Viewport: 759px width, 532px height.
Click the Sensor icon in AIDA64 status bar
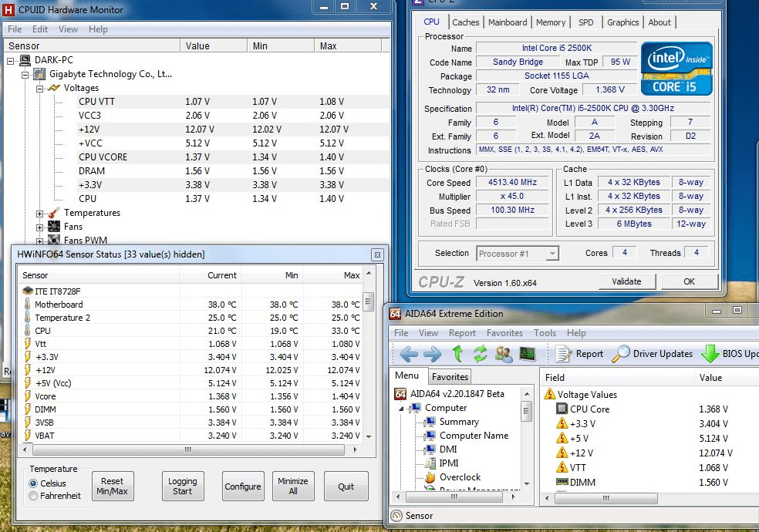[395, 515]
